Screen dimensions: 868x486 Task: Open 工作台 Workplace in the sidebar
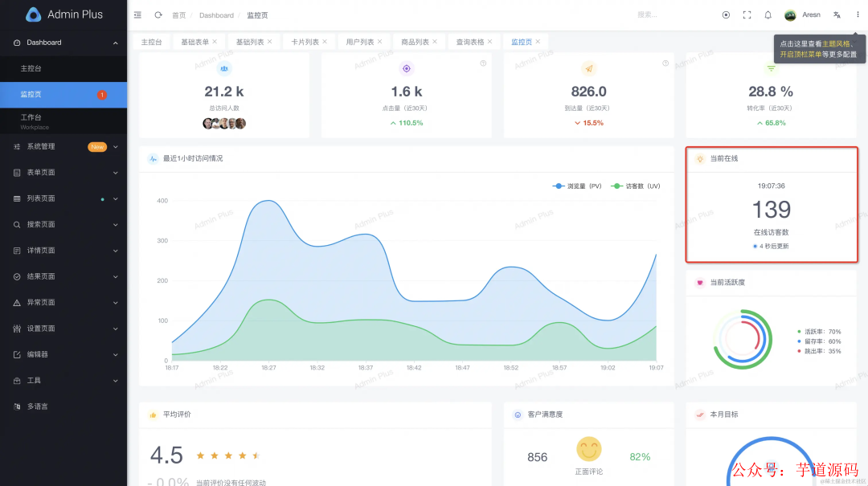click(x=63, y=121)
